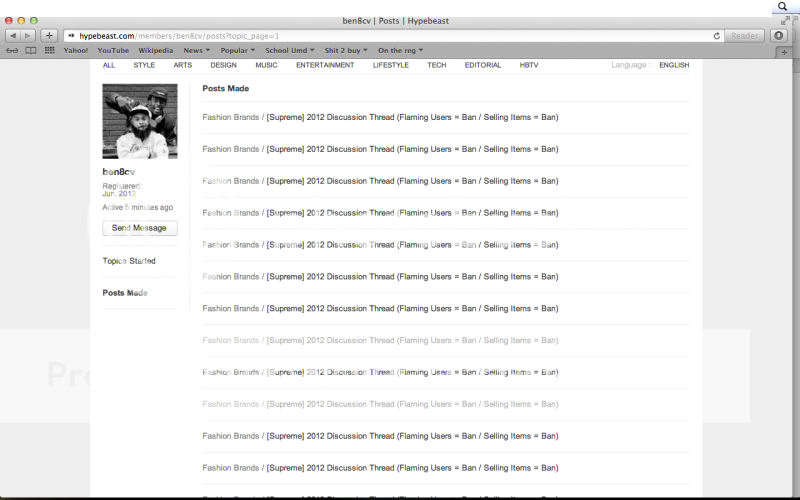The height and width of the screenshot is (500, 800).
Task: Go to the HBTV section
Action: pos(529,65)
